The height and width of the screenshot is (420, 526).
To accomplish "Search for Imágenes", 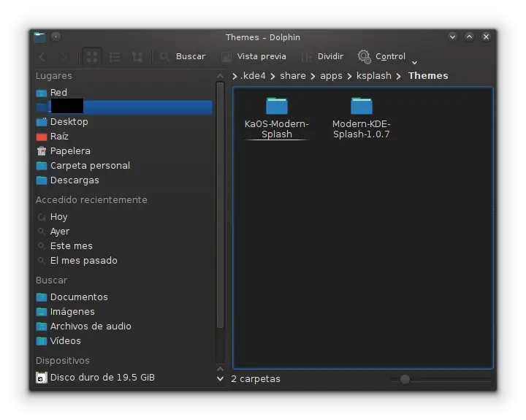I will (x=124, y=312).
